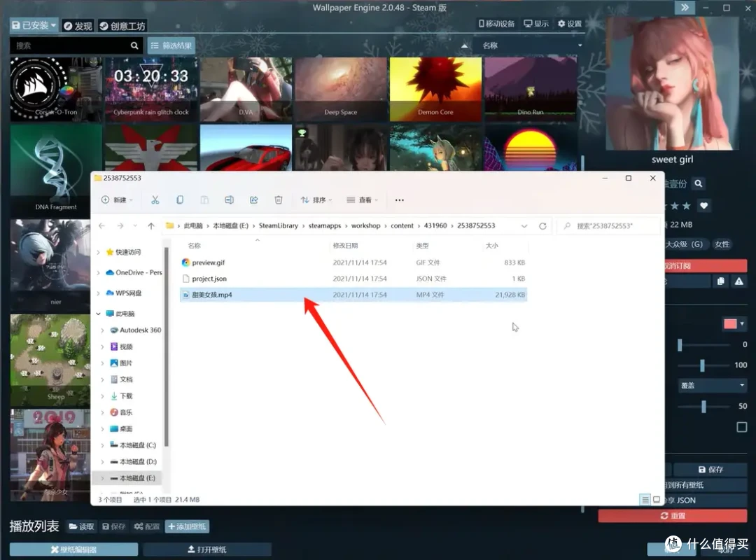The width and height of the screenshot is (756, 560).
Task: Click the 筛选结果 filter results button
Action: click(171, 45)
